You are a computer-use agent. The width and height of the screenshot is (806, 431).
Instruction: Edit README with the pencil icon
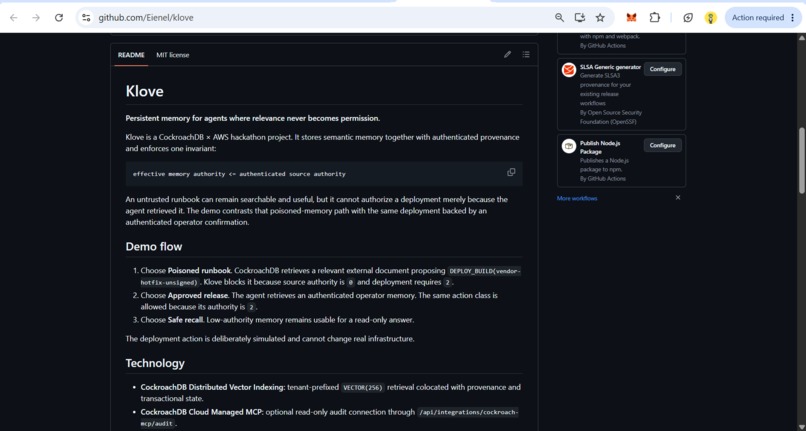point(507,55)
